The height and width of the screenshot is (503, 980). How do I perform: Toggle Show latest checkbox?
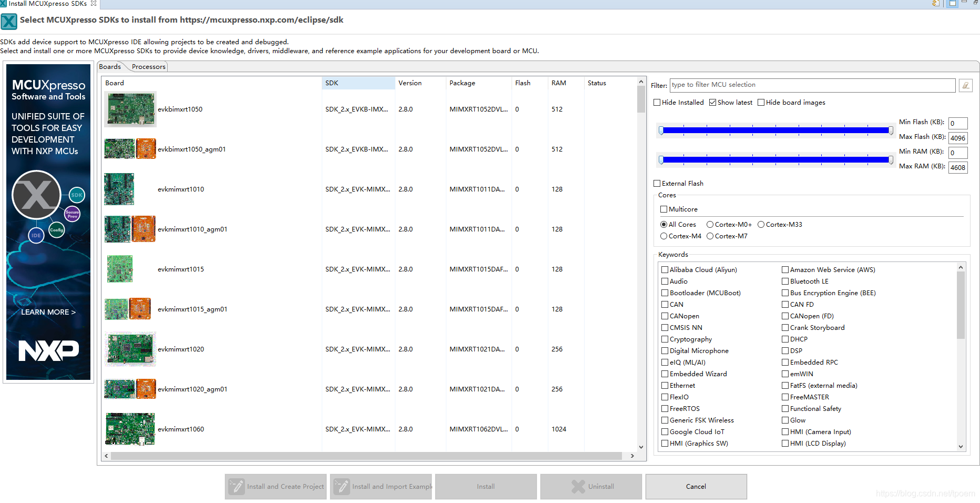coord(712,103)
